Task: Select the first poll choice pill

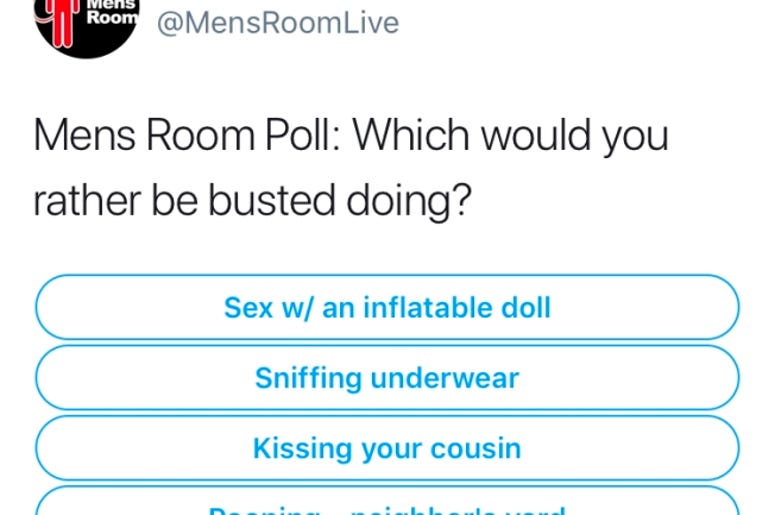Action: point(388,307)
